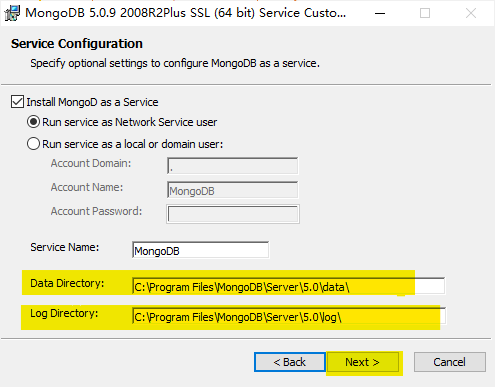
Task: Click the Service Name label
Action: tap(65, 247)
